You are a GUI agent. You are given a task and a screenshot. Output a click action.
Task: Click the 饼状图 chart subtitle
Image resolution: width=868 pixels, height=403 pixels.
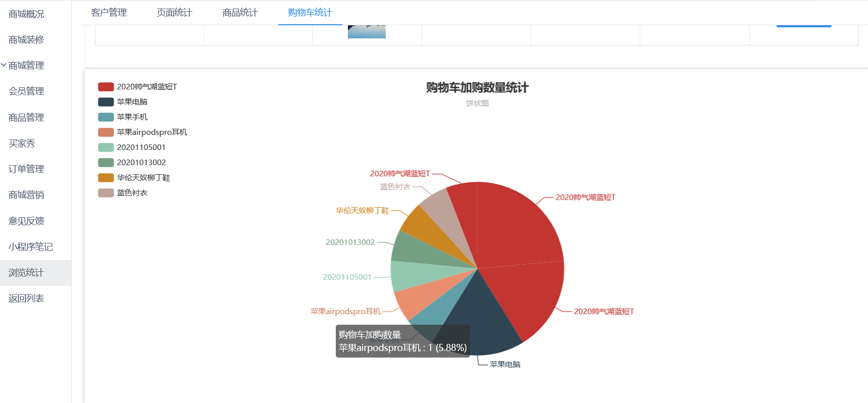(x=477, y=104)
